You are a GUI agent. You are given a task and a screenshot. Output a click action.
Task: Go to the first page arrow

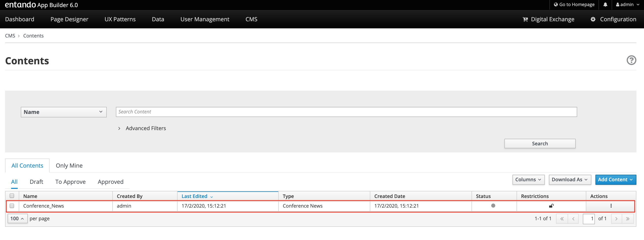pos(562,219)
